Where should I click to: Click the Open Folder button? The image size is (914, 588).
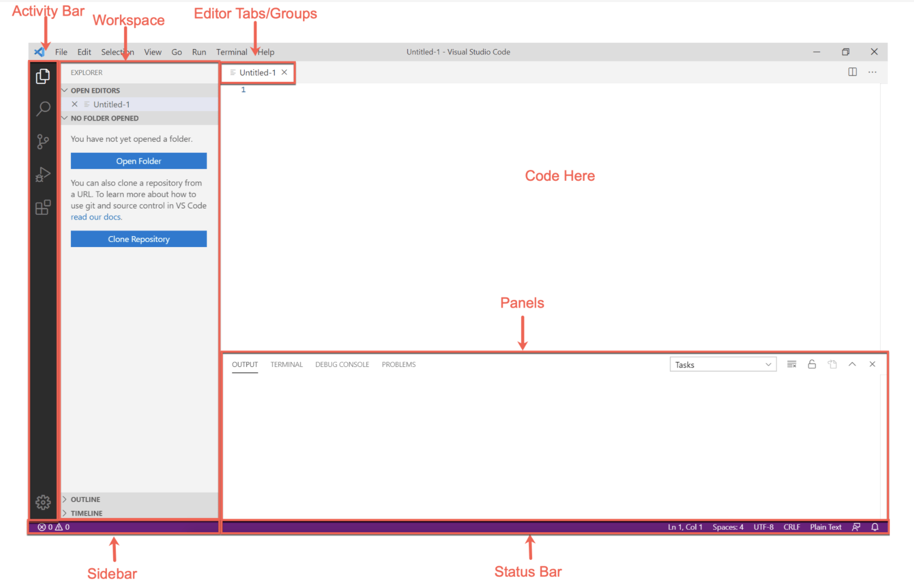click(139, 161)
